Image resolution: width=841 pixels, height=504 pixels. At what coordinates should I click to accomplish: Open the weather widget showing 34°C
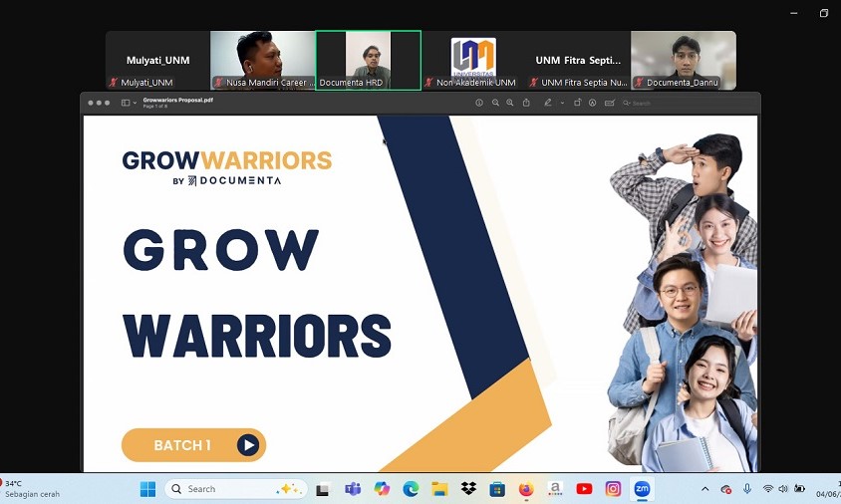(x=31, y=489)
